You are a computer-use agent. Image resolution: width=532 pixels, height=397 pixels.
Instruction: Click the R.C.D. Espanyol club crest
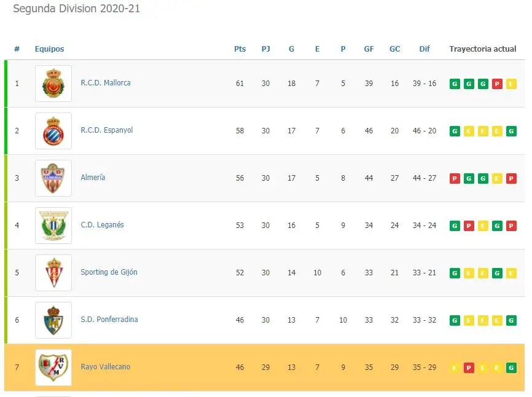point(53,131)
